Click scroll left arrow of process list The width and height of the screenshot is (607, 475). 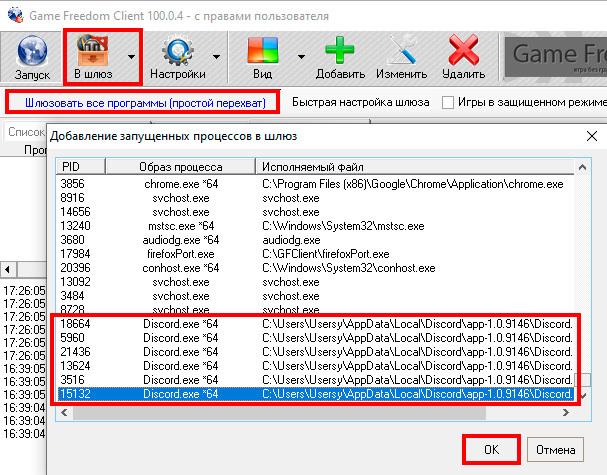pos(64,413)
